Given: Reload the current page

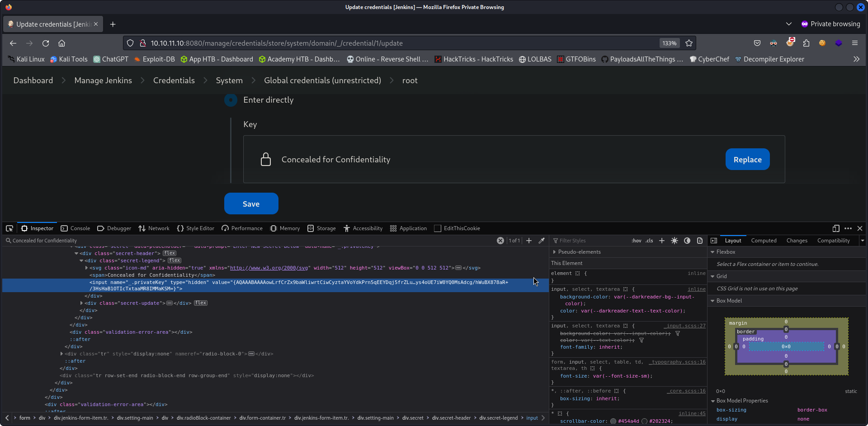Looking at the screenshot, I should (46, 43).
